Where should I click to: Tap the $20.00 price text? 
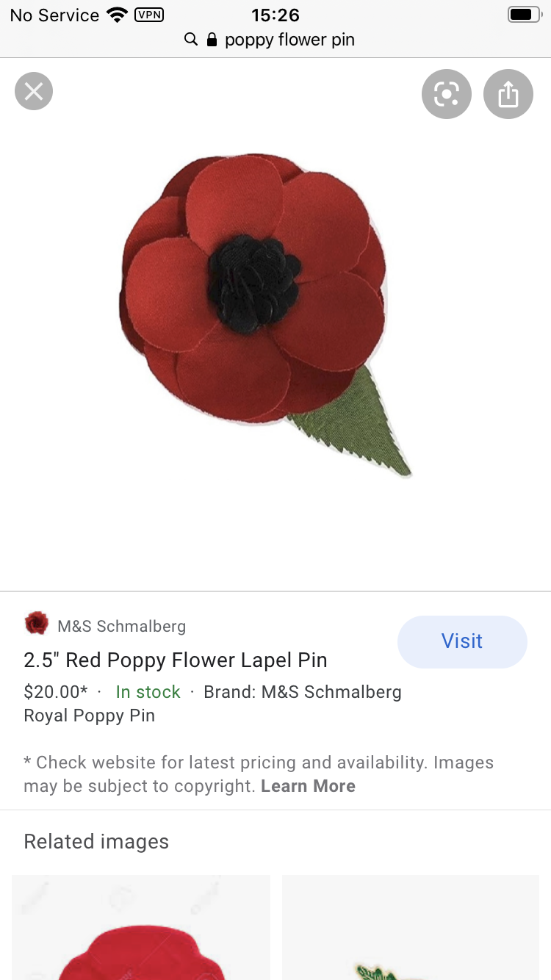pos(55,692)
